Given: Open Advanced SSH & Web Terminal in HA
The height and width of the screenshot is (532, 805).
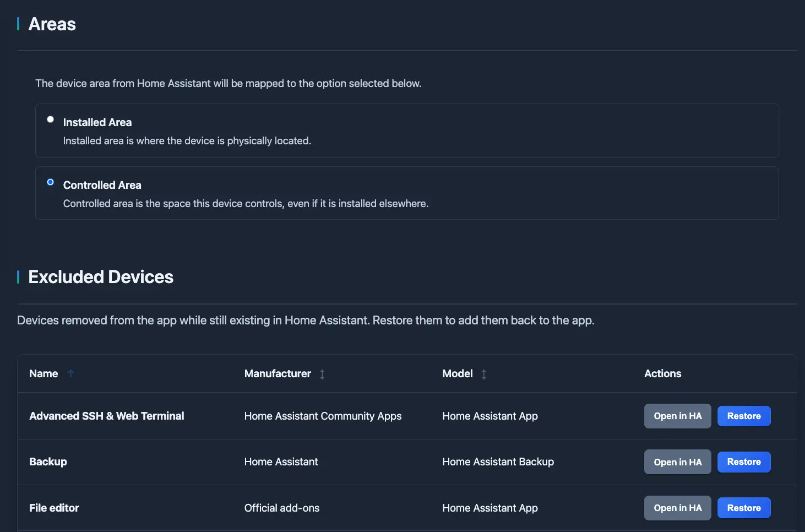Looking at the screenshot, I should click(677, 416).
